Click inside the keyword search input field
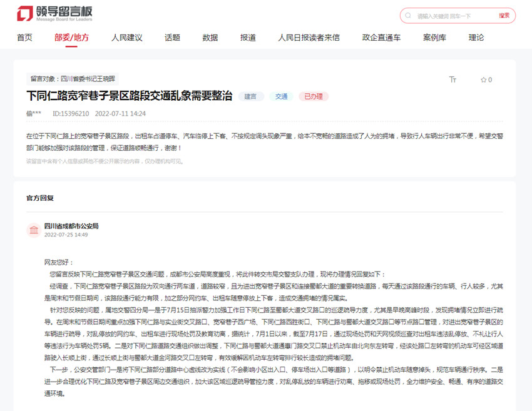This screenshot has height=411, width=532. point(444,15)
